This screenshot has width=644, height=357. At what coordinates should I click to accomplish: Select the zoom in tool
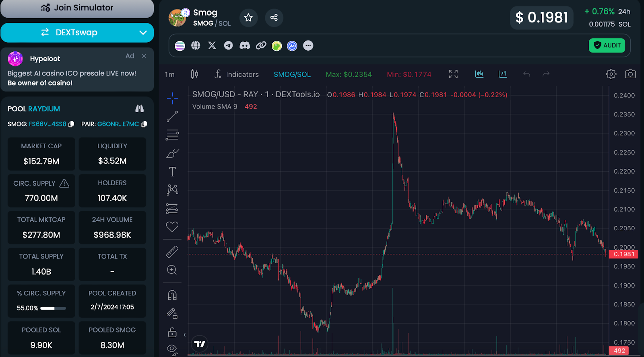tap(172, 270)
